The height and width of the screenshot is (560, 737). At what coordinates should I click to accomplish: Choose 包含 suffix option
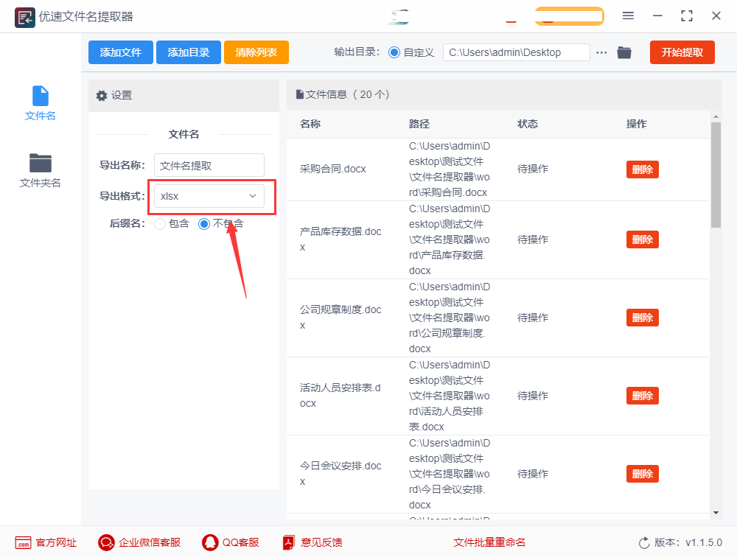coord(160,224)
